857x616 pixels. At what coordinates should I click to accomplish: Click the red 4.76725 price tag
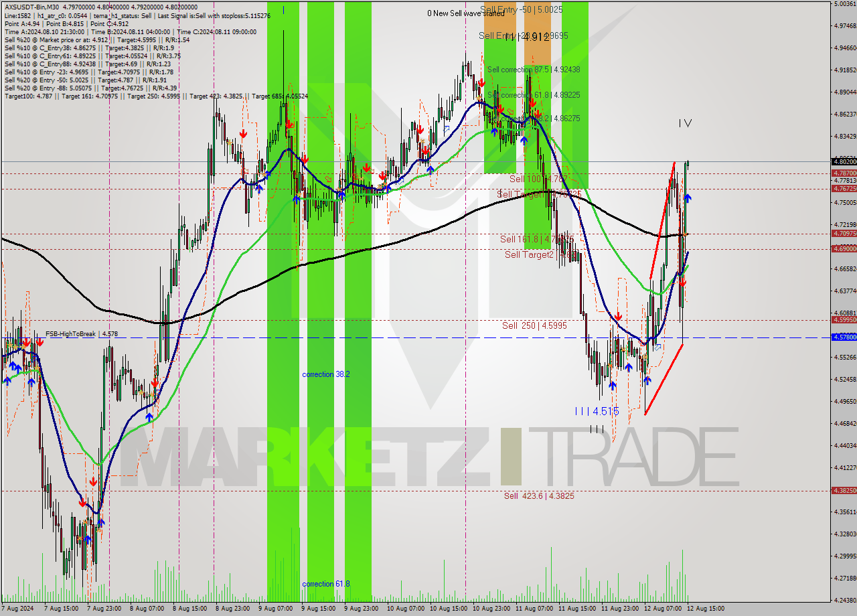pyautogui.click(x=844, y=188)
